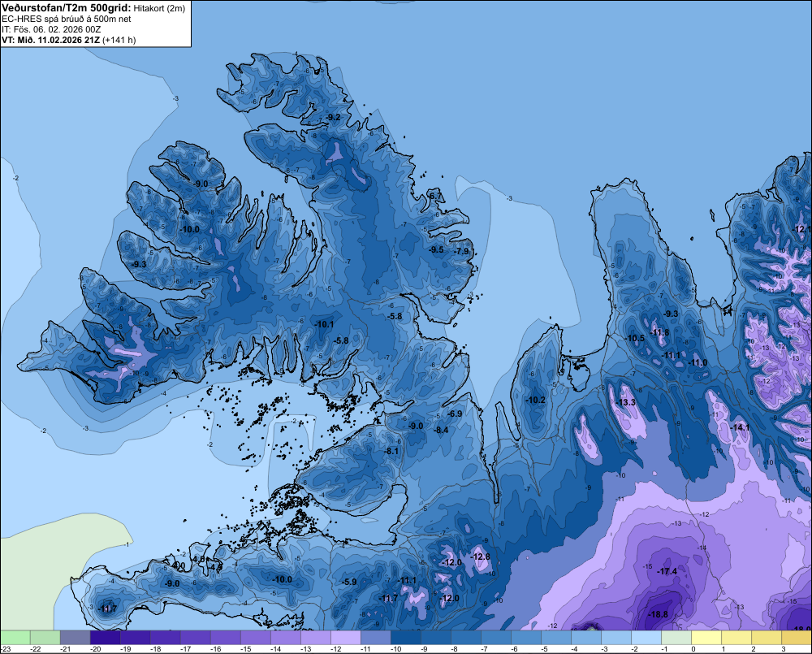This screenshot has height=654, width=812.
Task: Click the -9 label in the legend
Action: [x=425, y=649]
